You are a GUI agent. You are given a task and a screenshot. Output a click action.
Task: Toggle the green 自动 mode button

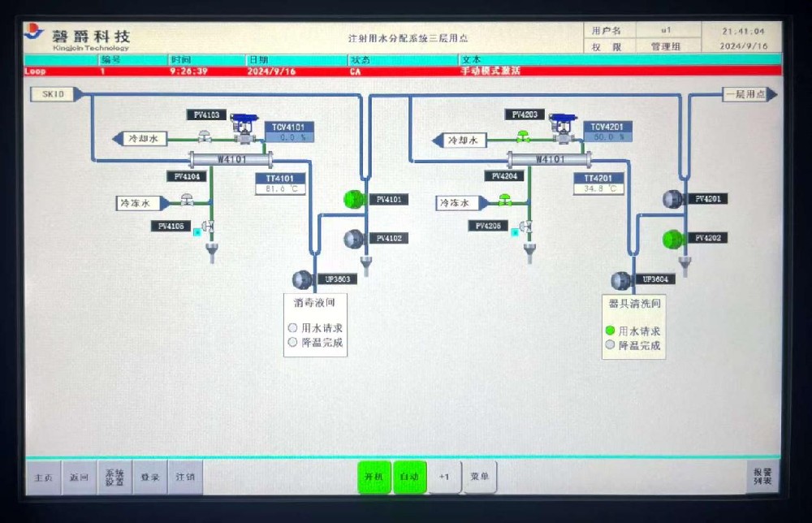pyautogui.click(x=409, y=478)
